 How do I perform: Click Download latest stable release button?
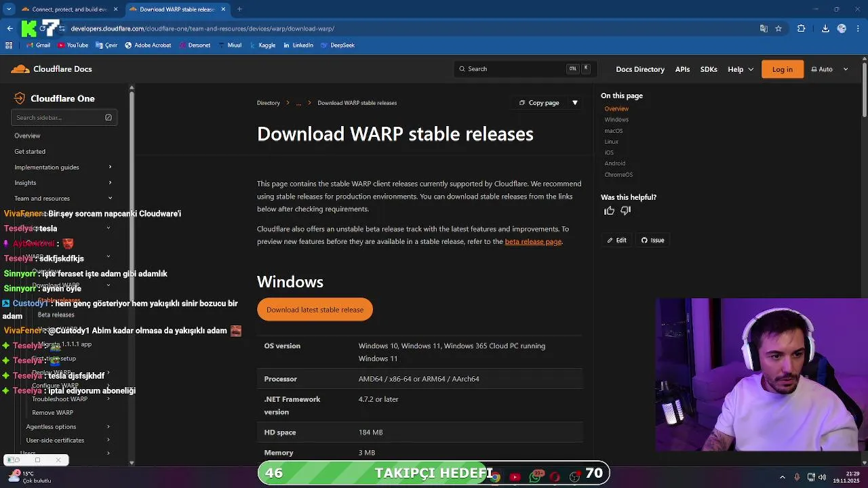tap(315, 310)
